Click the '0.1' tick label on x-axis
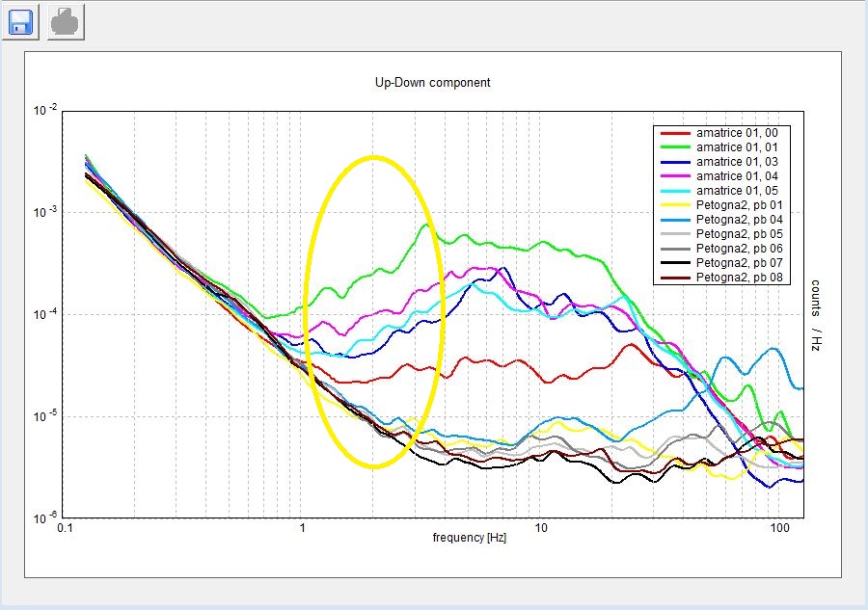Screen dimensions: 868x610 (66, 529)
